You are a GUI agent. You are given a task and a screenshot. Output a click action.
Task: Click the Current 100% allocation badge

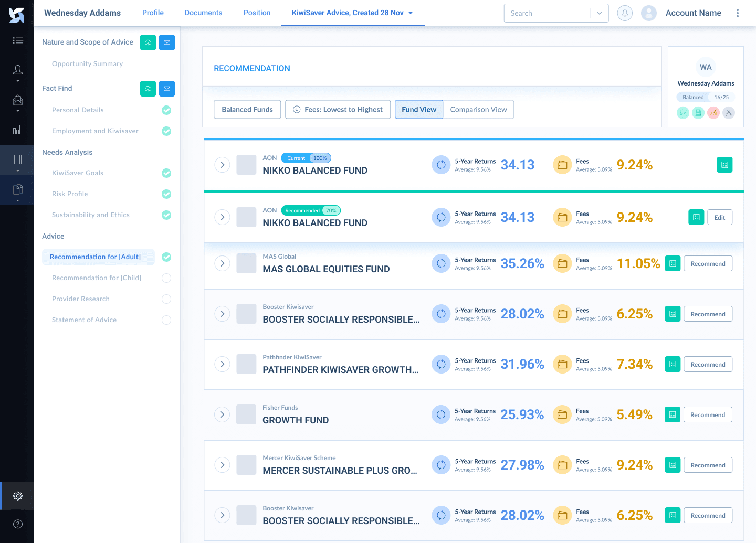[306, 158]
